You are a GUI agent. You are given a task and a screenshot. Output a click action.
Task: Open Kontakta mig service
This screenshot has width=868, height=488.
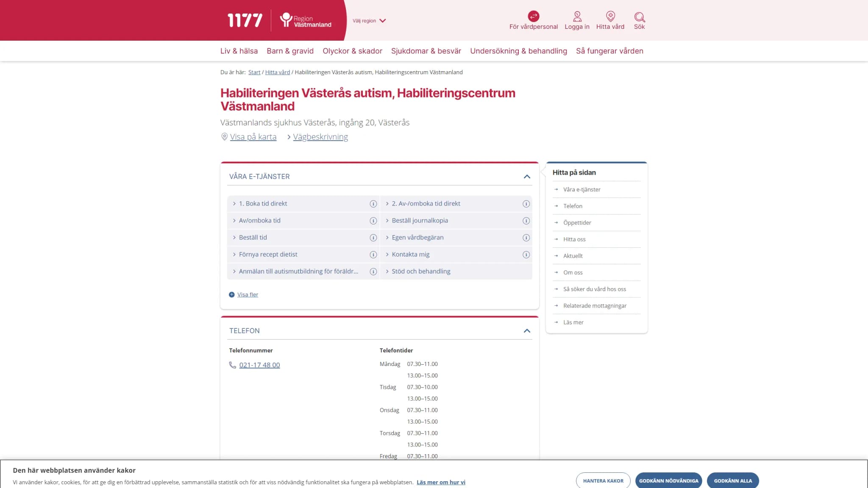point(410,255)
